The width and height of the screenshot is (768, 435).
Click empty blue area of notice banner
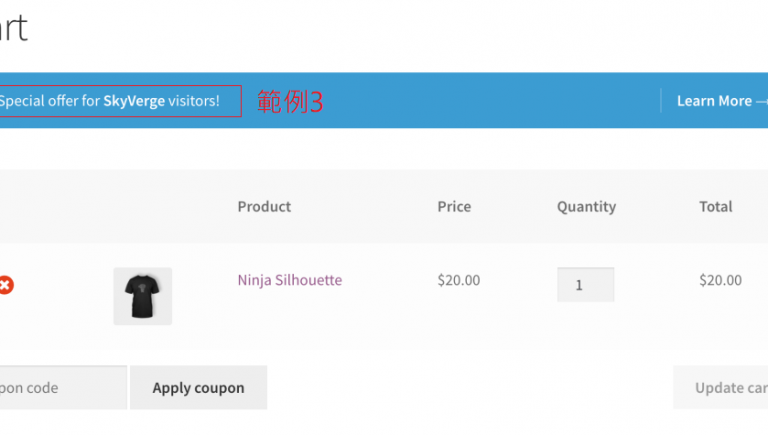(x=480, y=101)
